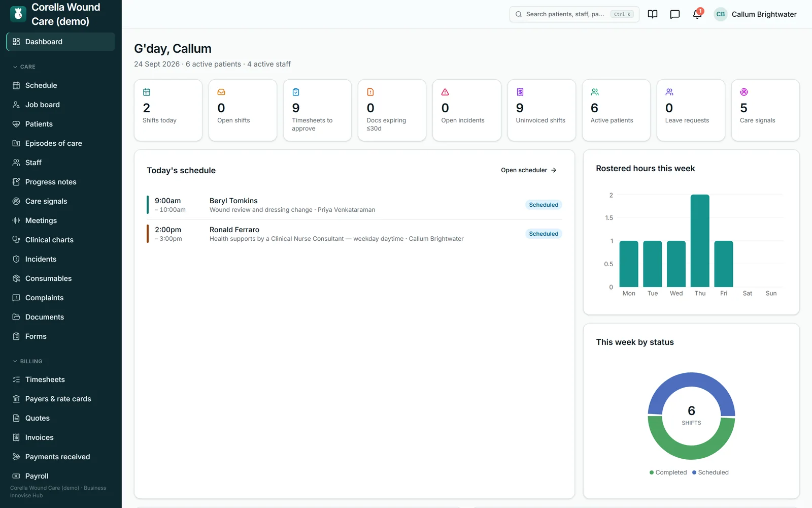Screen dimensions: 812x508
Task: Click the Care signals icon in sidebar
Action: [16, 201]
